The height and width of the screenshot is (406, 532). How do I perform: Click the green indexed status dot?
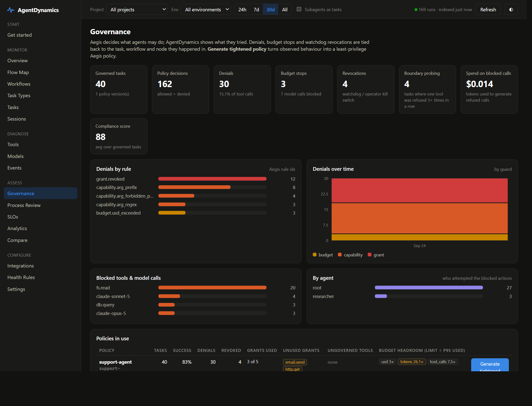(x=416, y=10)
